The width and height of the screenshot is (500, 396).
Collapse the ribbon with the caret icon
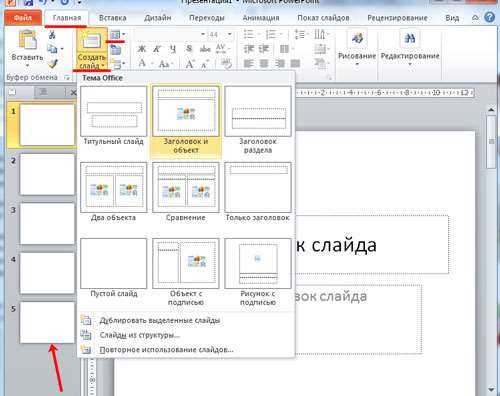coord(475,18)
